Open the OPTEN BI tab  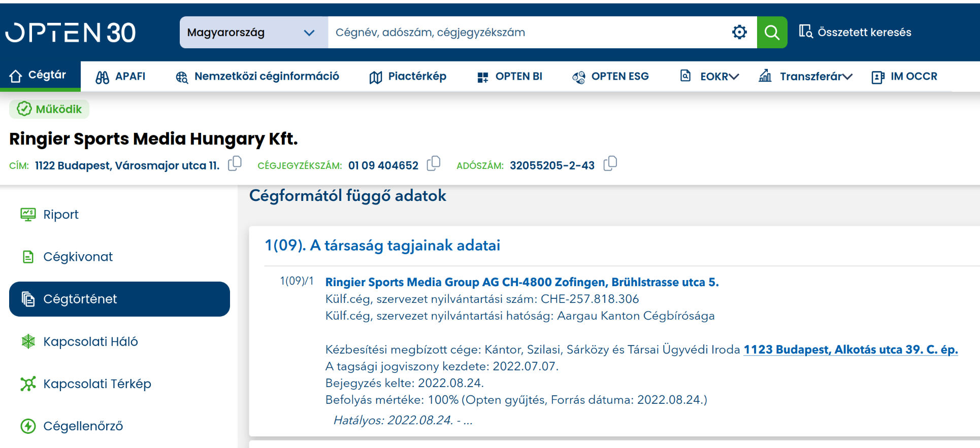click(x=510, y=77)
